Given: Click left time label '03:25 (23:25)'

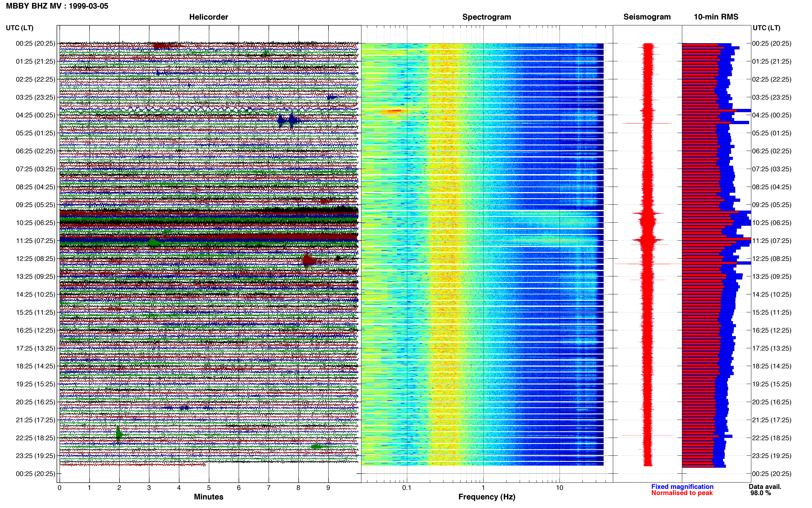Looking at the screenshot, I should coord(36,97).
